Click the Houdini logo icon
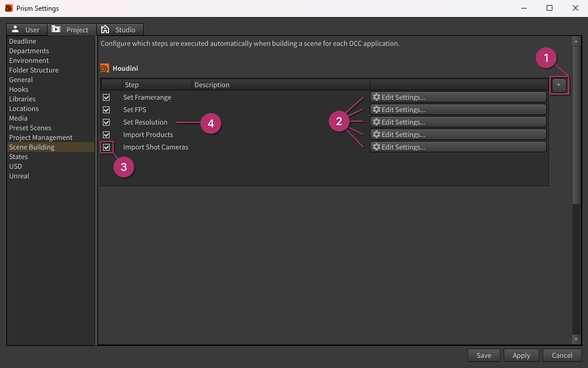Screen dimensions: 588x368 click(105, 67)
